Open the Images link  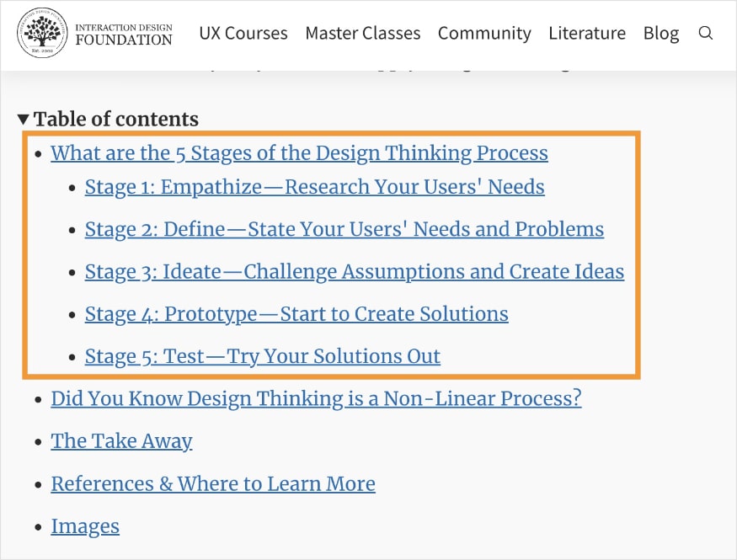(85, 525)
